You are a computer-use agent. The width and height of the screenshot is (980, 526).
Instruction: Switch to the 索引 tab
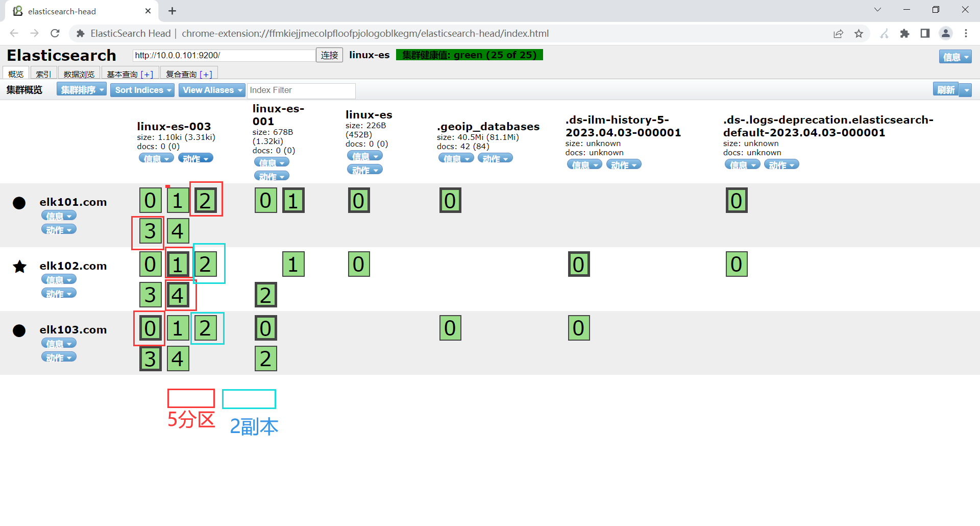tap(43, 74)
